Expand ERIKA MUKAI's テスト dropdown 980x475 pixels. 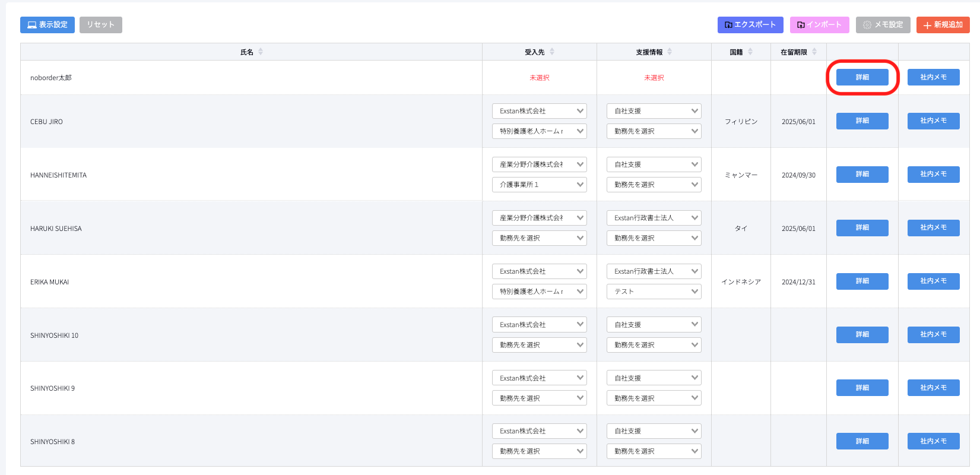point(654,292)
